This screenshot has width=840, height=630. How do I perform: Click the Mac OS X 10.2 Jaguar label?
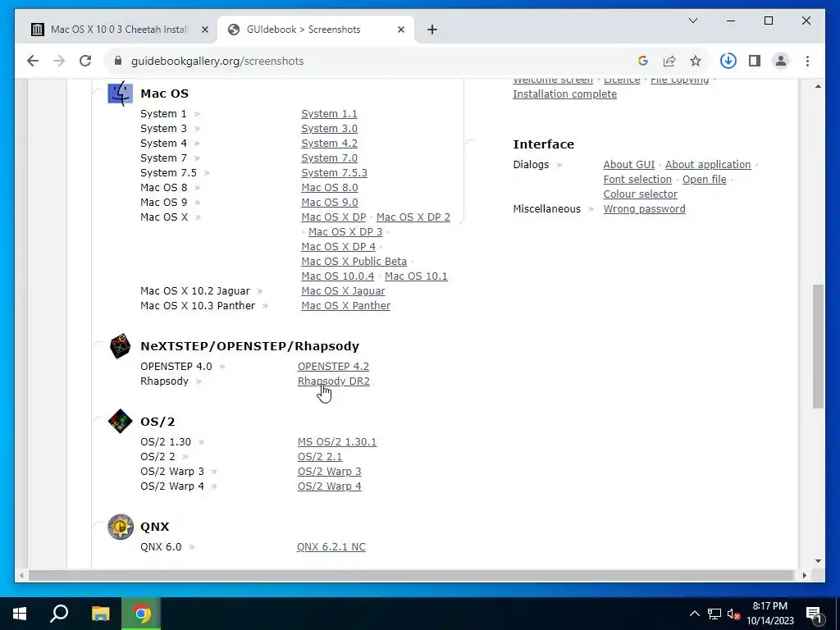coord(195,291)
